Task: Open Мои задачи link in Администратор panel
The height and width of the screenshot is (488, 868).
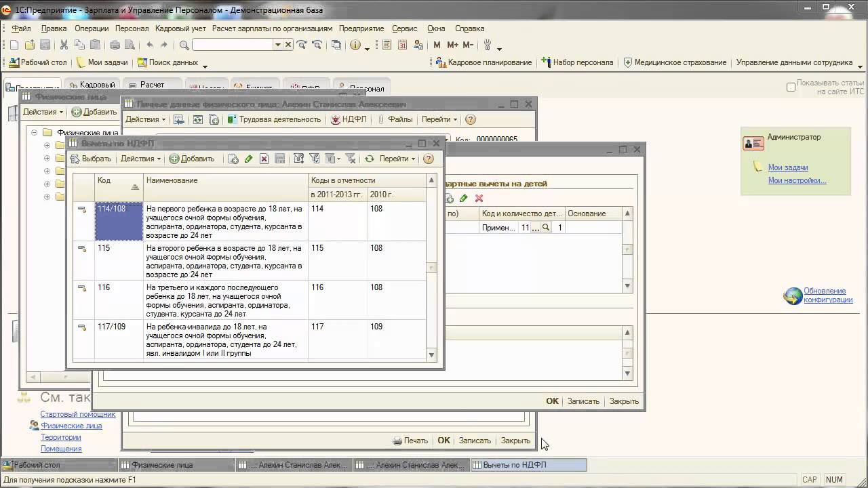Action: (787, 167)
